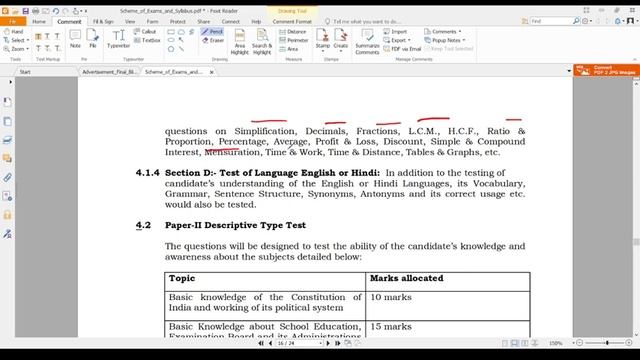
Task: Select the Polyline drawing tool
Action: pos(191,32)
